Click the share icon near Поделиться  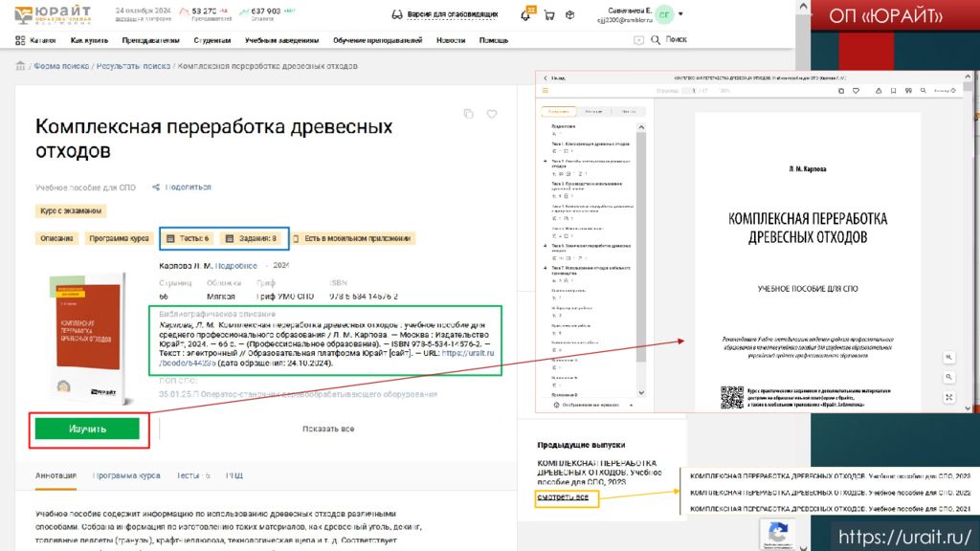156,187
